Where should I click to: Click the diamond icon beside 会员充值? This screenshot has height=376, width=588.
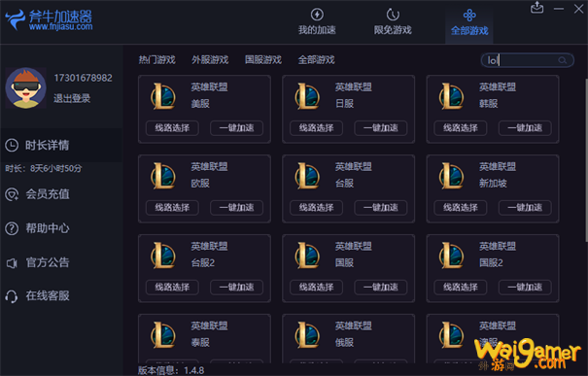12,194
